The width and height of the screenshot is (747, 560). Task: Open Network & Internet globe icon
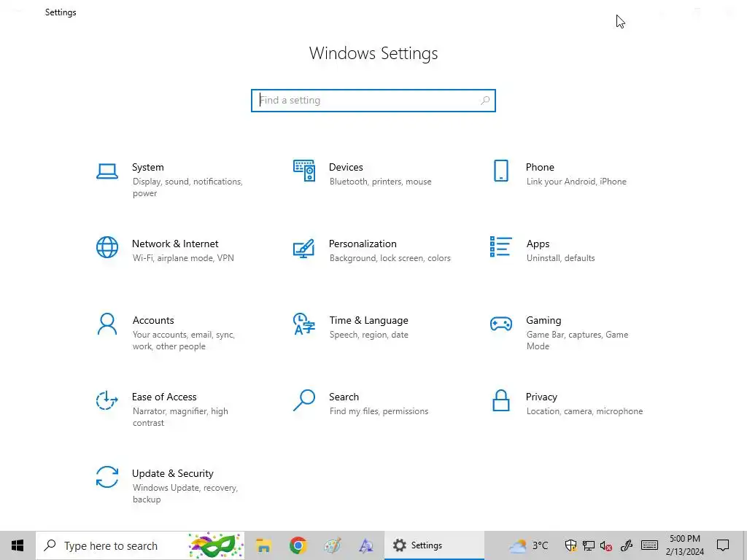click(107, 247)
